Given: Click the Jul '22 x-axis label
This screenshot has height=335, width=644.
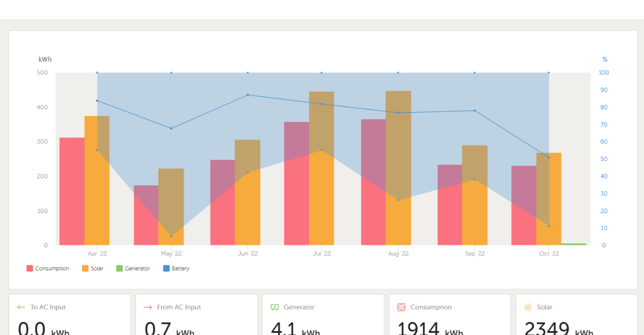Looking at the screenshot, I should 322,254.
